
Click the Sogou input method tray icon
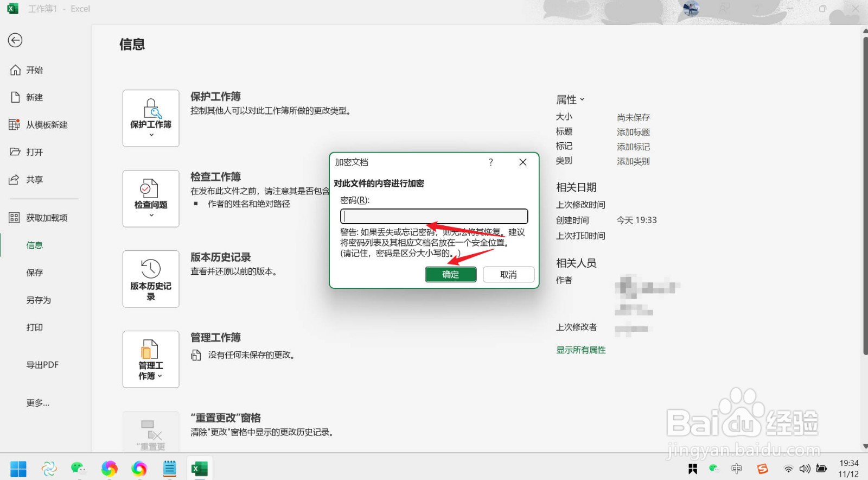[763, 469]
